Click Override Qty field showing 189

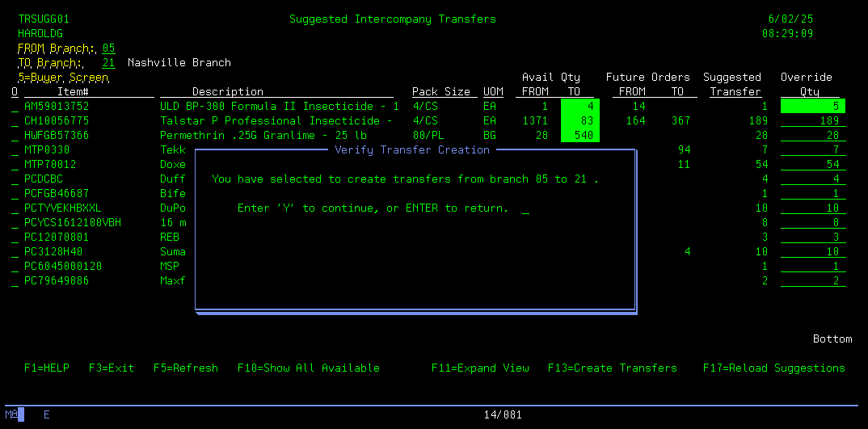tap(812, 120)
